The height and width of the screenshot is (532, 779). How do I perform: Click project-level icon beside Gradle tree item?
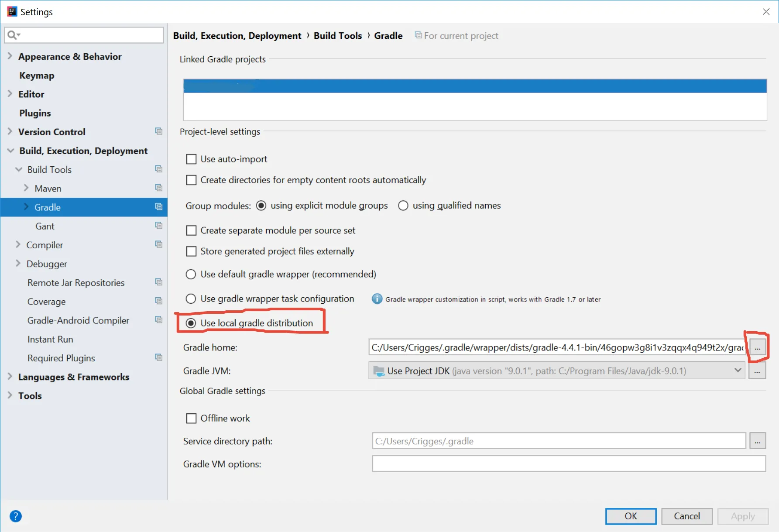coord(159,207)
